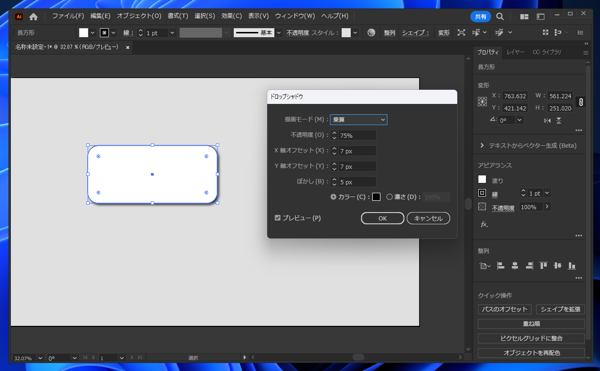Viewport: 600px width, 371px height.
Task: Open the fill color dropdown arrow in control bar
Action: coord(92,33)
